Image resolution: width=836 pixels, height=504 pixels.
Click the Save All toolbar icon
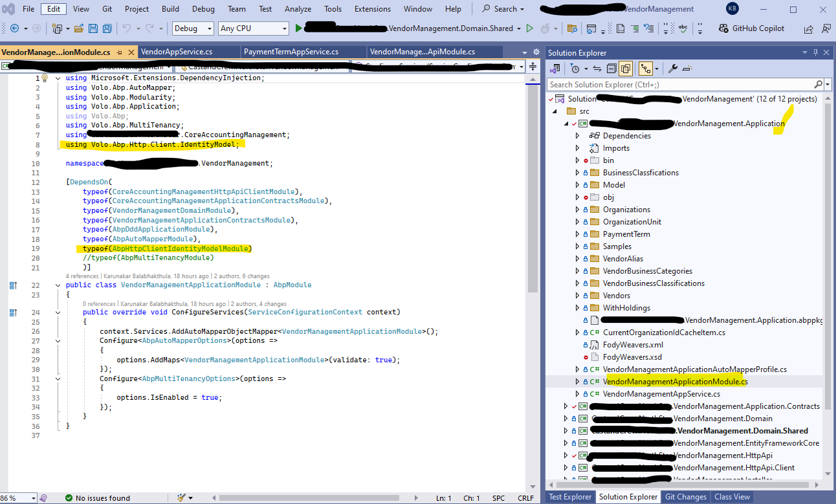(x=106, y=28)
